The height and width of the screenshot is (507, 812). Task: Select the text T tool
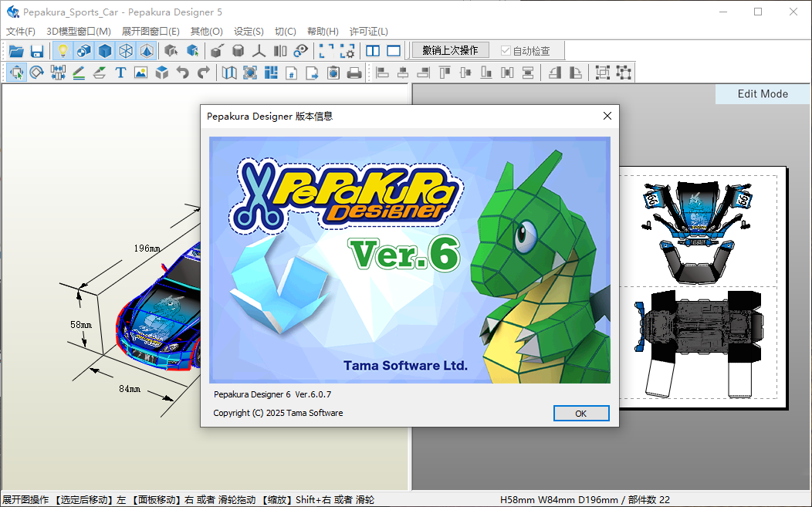(120, 73)
